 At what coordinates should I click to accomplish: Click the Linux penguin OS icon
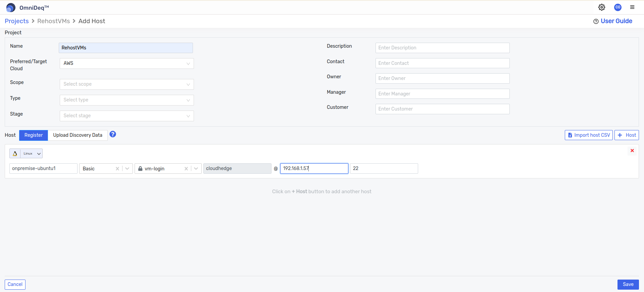[x=15, y=154]
